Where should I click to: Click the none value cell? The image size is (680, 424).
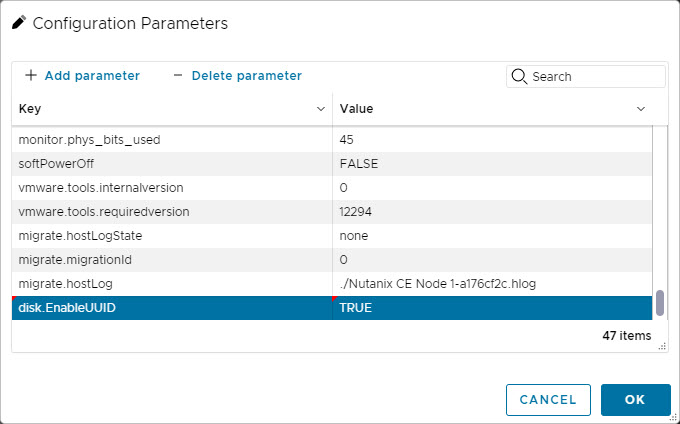pyautogui.click(x=492, y=236)
